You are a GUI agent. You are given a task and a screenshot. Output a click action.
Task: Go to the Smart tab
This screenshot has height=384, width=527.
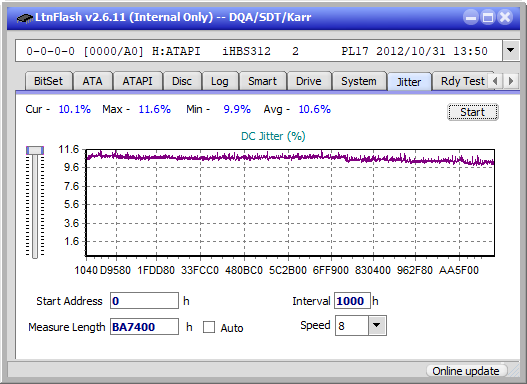[262, 81]
